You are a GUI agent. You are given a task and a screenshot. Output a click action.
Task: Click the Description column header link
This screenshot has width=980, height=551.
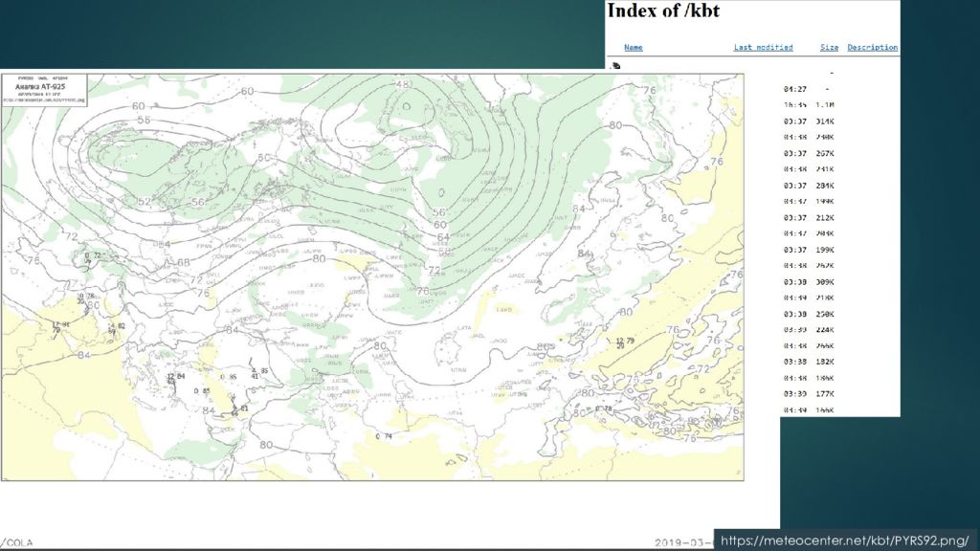pyautogui.click(x=873, y=48)
